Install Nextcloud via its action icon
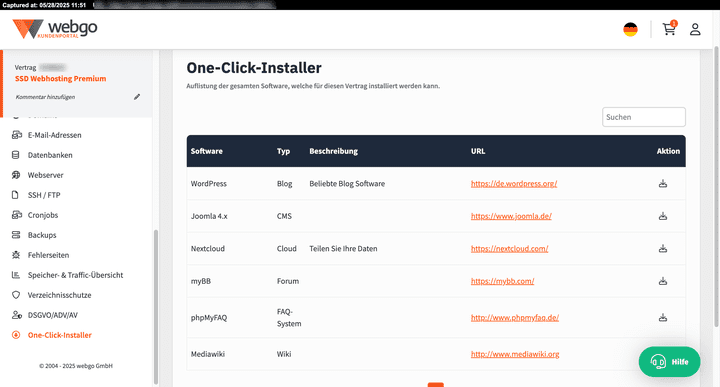The height and width of the screenshot is (387, 720). pyautogui.click(x=663, y=248)
